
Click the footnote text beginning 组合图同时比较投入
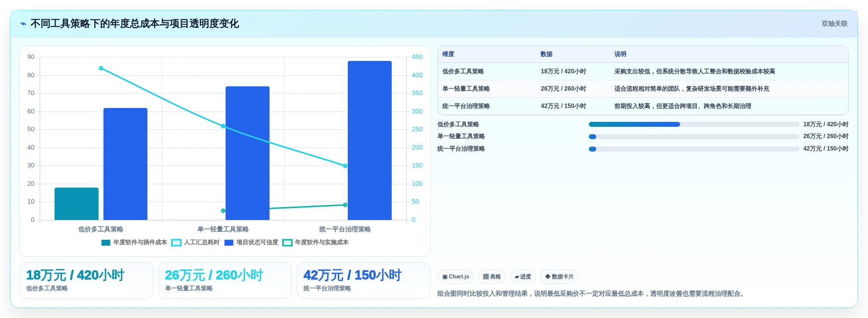[x=592, y=294]
